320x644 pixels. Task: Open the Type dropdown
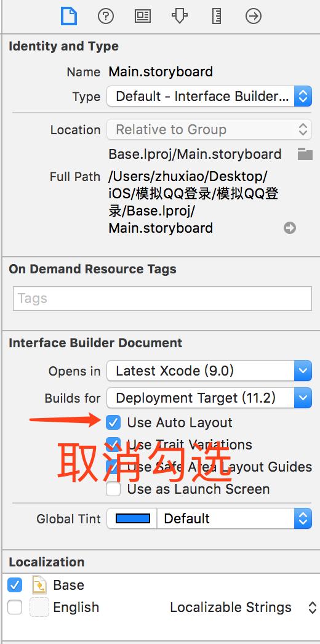[x=209, y=97]
